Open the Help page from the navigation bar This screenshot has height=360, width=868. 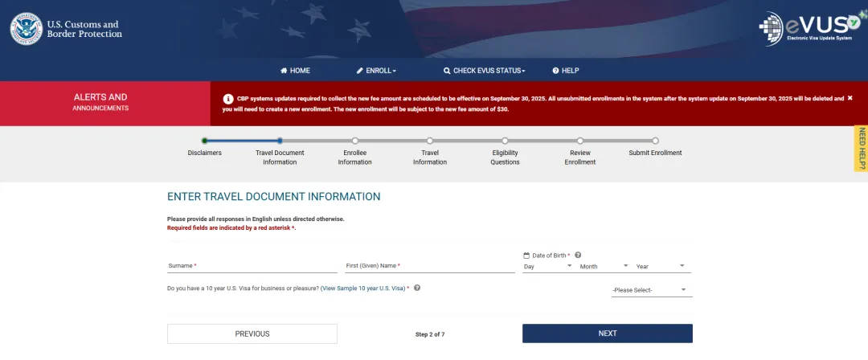click(x=566, y=71)
